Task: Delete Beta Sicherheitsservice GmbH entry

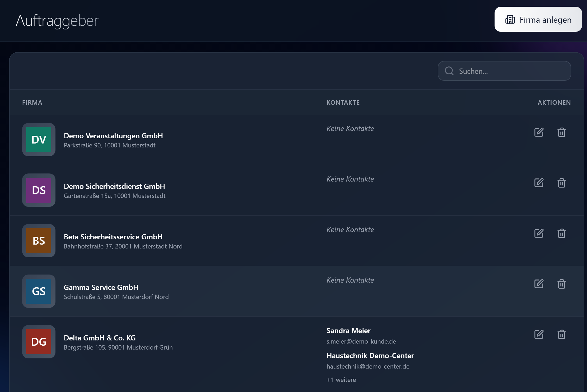Action: pyautogui.click(x=561, y=233)
